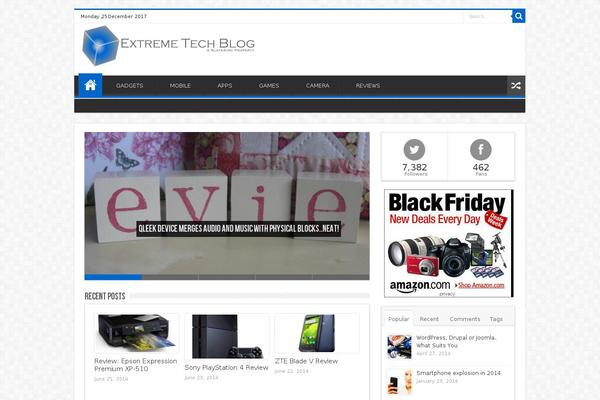Open Smartphone explosion in 2014 article
Viewport: 600px width, 400px height.
pyautogui.click(x=458, y=373)
